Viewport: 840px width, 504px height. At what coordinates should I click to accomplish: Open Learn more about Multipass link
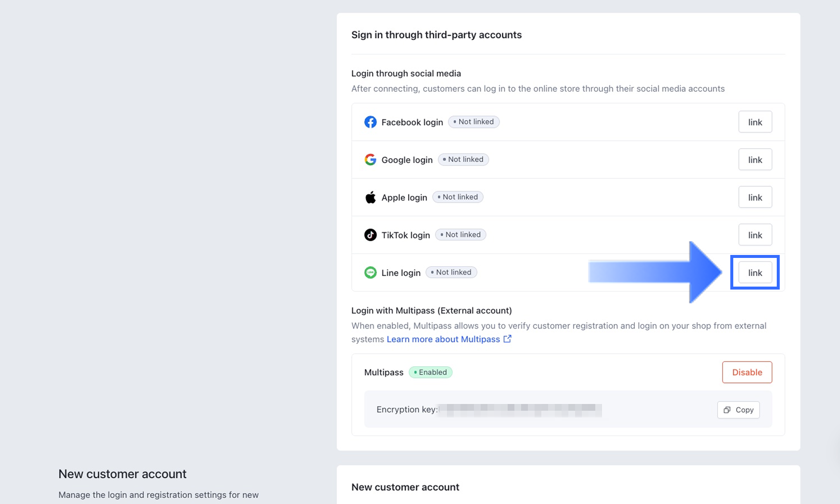(443, 339)
